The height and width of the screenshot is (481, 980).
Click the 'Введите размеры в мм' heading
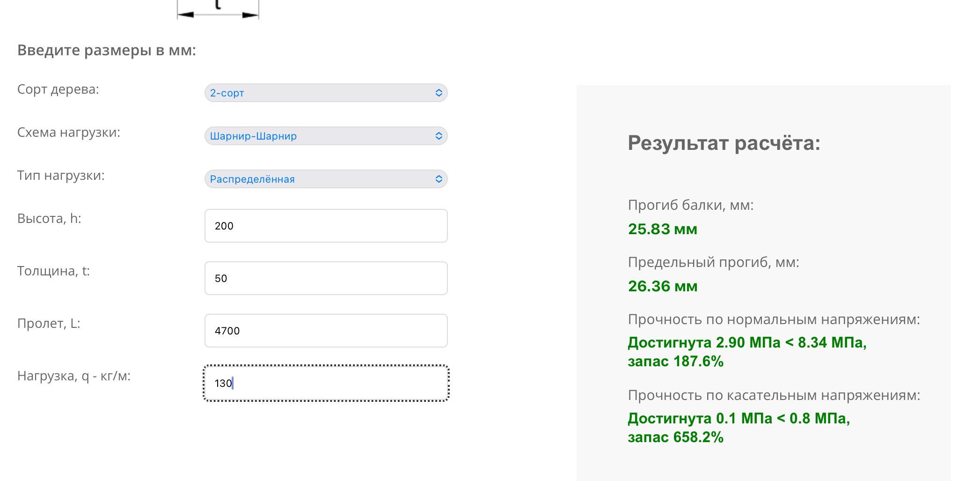coord(107,50)
